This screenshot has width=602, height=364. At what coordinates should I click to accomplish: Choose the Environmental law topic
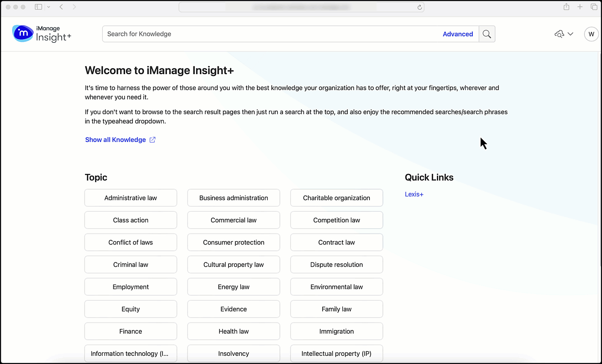pyautogui.click(x=337, y=287)
